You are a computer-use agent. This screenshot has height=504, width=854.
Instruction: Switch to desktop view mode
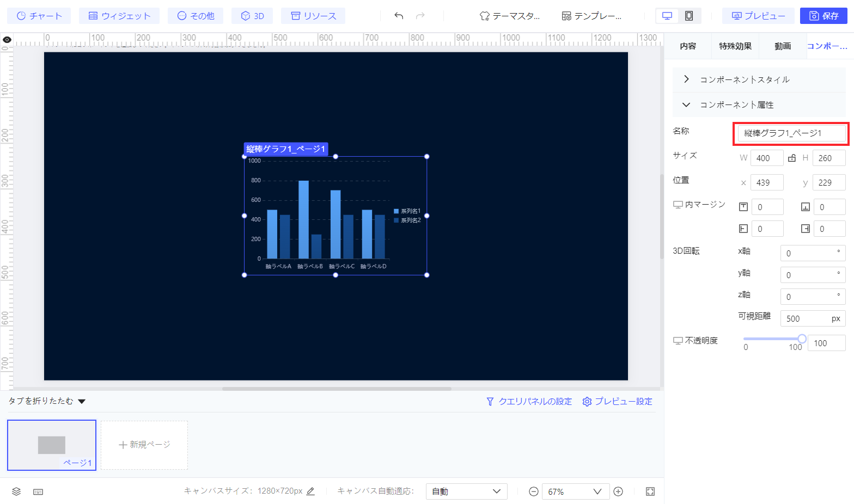(667, 16)
